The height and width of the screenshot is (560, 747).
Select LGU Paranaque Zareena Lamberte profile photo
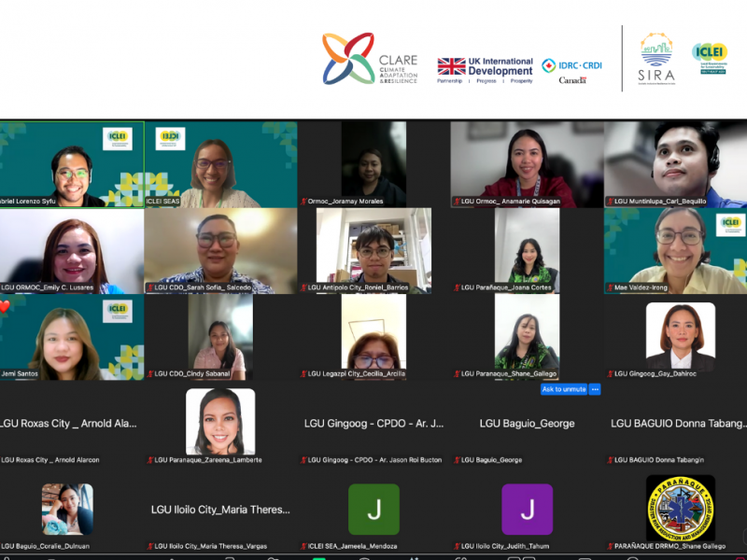220,421
